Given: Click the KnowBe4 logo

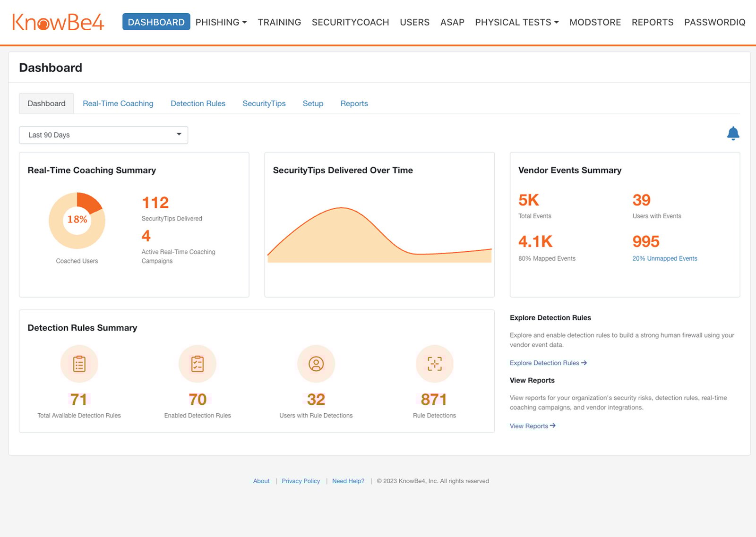Looking at the screenshot, I should (x=57, y=22).
